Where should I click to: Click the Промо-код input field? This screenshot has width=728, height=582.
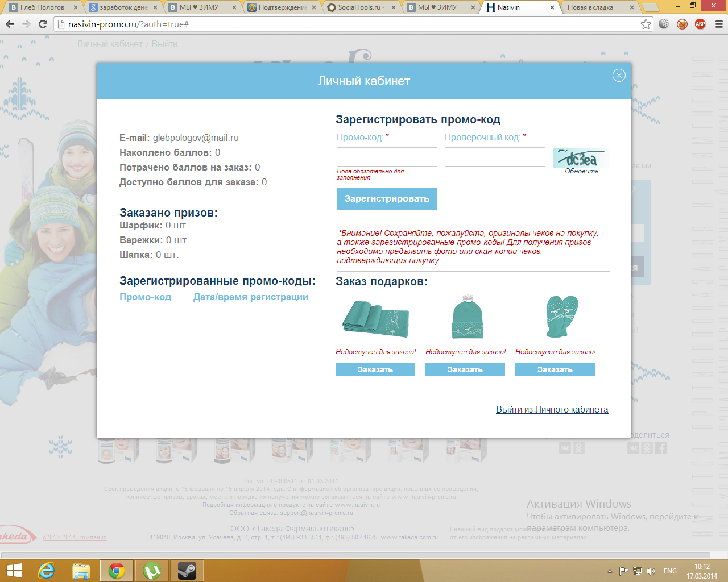tap(387, 157)
